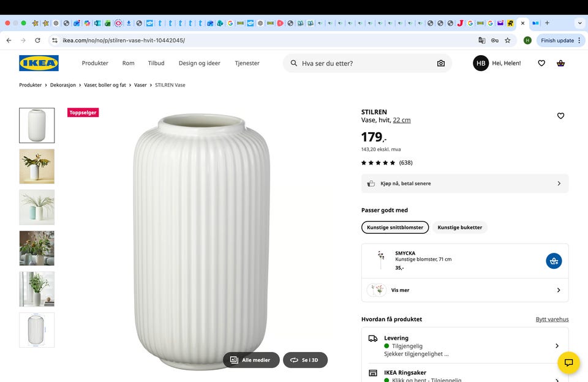Open the password key icon
588x382 pixels.
pyautogui.click(x=495, y=40)
